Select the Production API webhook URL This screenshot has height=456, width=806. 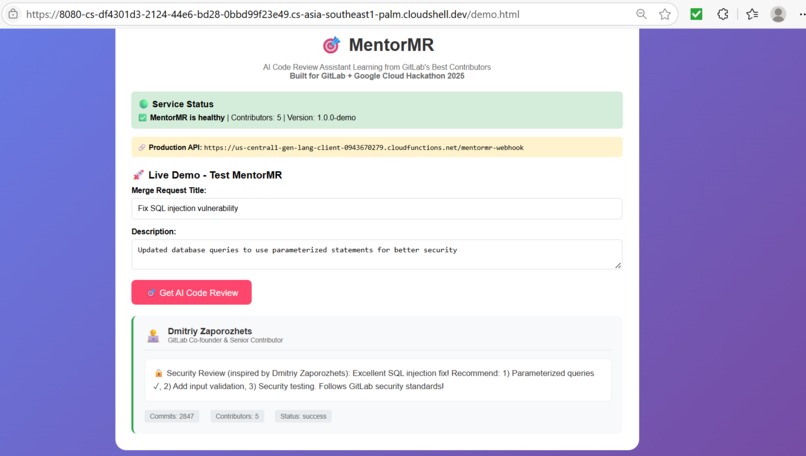364,148
